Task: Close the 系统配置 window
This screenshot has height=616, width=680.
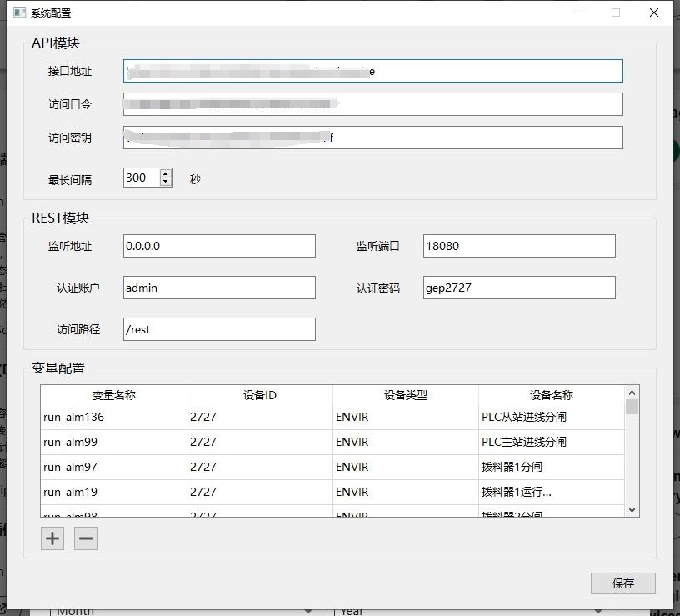Action: [654, 13]
